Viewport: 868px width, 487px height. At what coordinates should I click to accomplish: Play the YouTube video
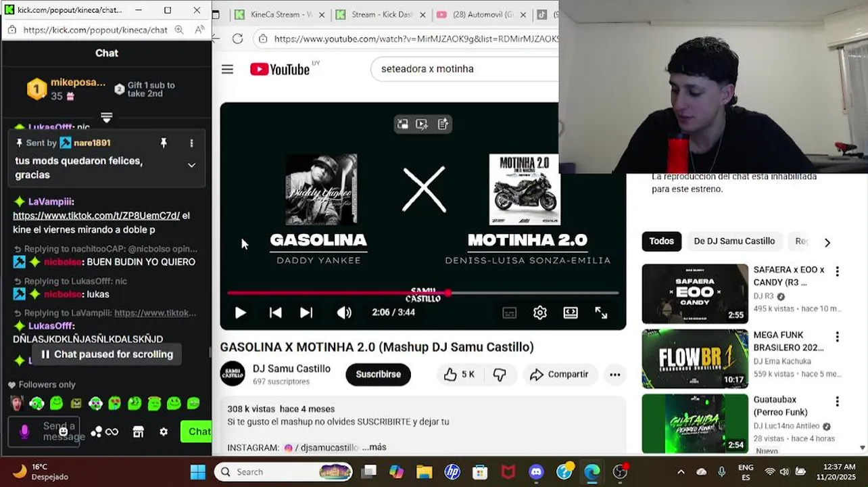240,312
